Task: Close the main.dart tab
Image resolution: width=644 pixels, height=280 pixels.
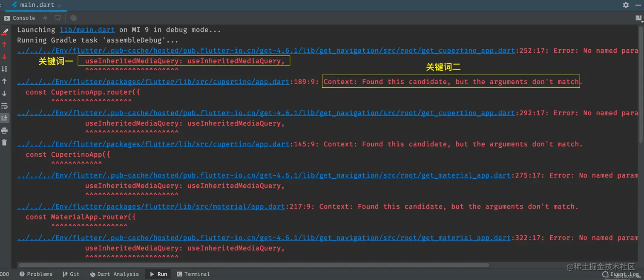Action: click(59, 6)
